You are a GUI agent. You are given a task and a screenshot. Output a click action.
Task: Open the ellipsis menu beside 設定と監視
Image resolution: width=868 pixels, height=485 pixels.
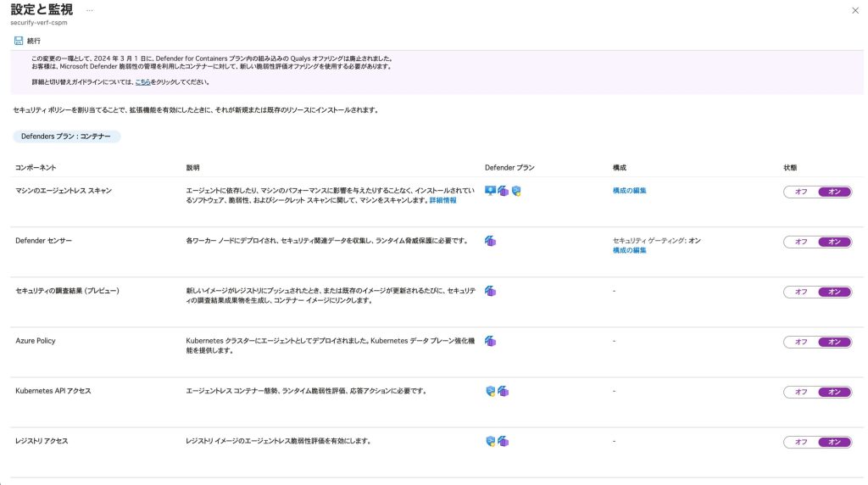tap(90, 10)
